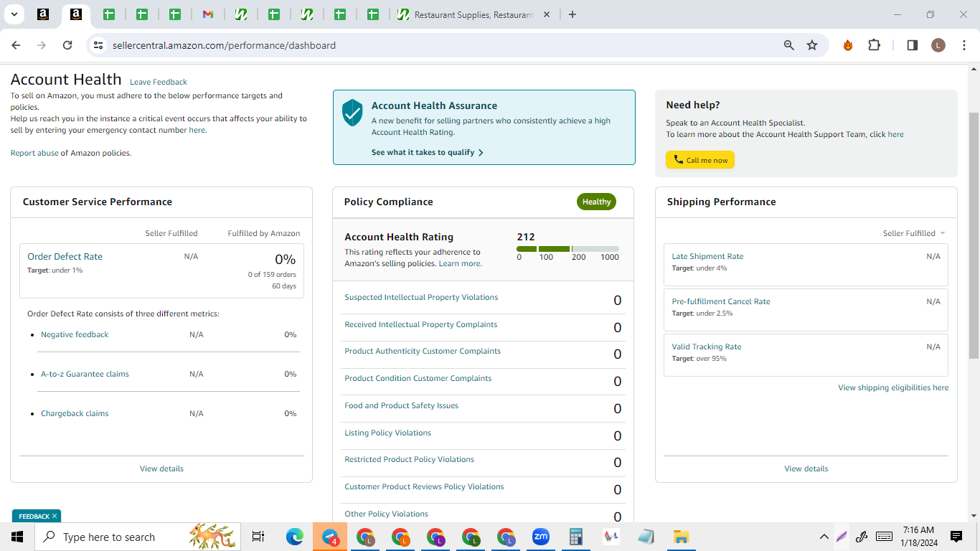This screenshot has height=551, width=980.
Task: Open the Order Defect Rate link
Action: (65, 256)
